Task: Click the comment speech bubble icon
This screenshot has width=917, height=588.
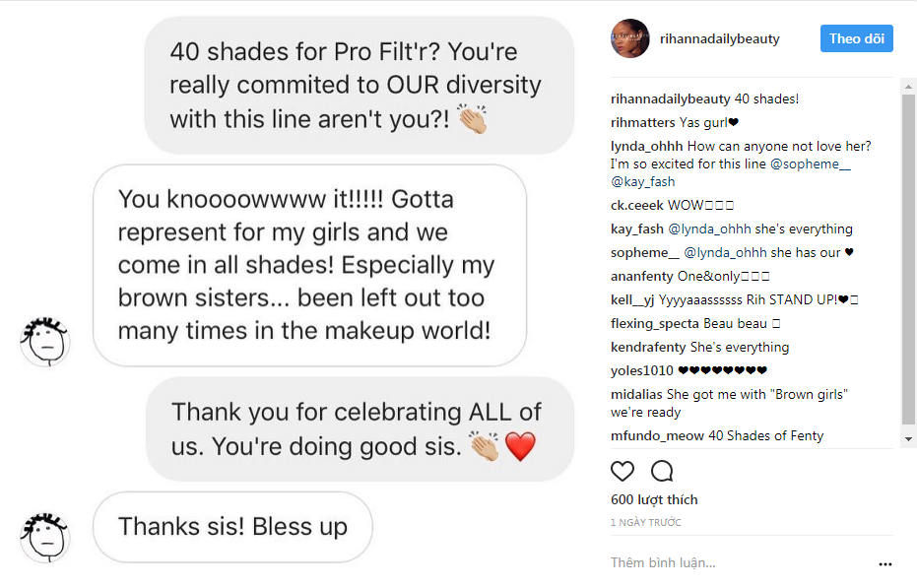Action: (x=662, y=471)
